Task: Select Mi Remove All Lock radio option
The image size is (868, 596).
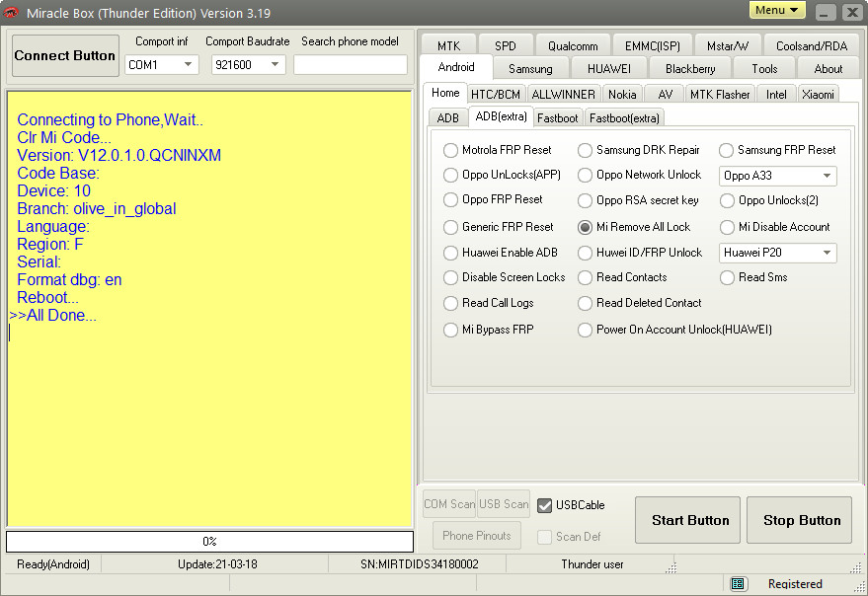Action: [634, 227]
